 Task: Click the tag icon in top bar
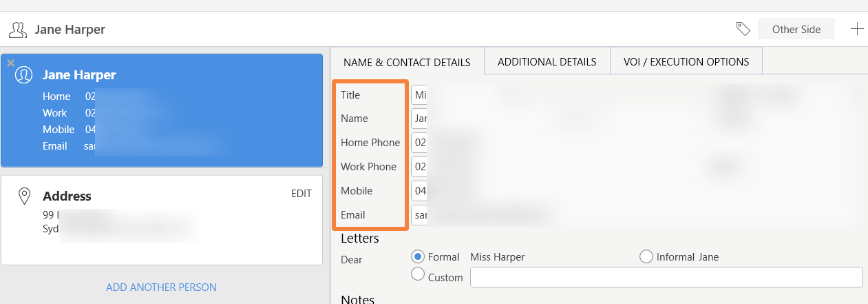tap(743, 29)
